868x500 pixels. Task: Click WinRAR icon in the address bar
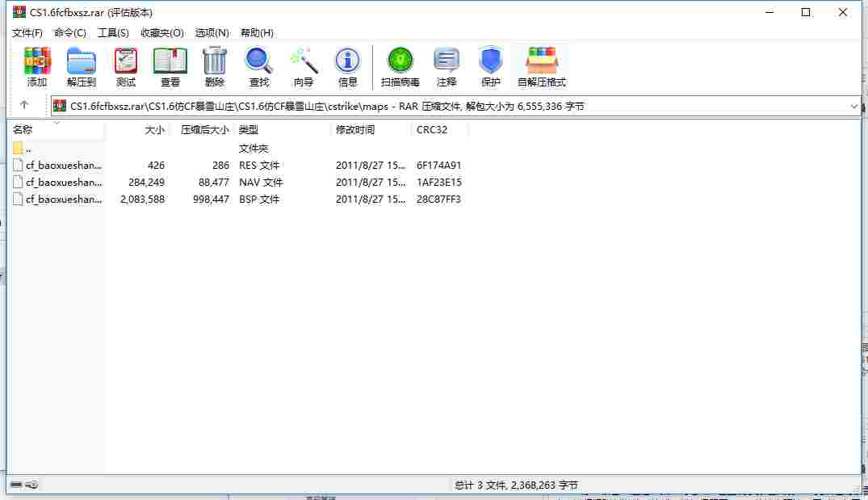60,106
